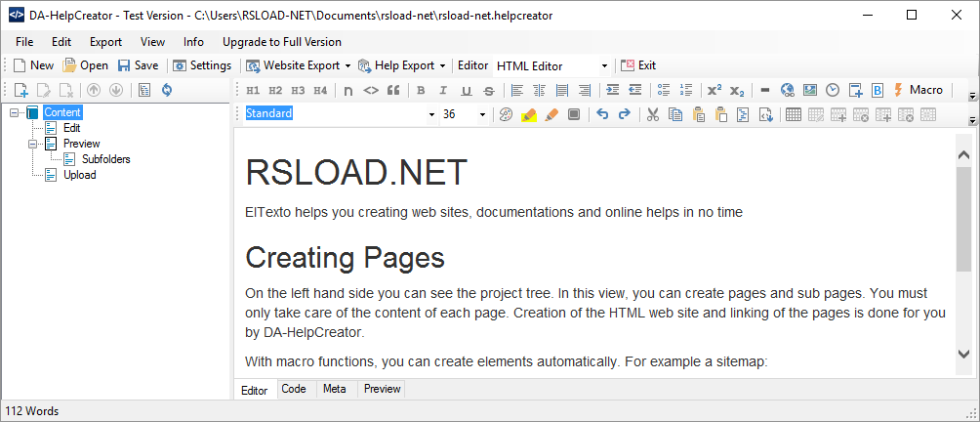Switch to the Code tab

coord(294,389)
